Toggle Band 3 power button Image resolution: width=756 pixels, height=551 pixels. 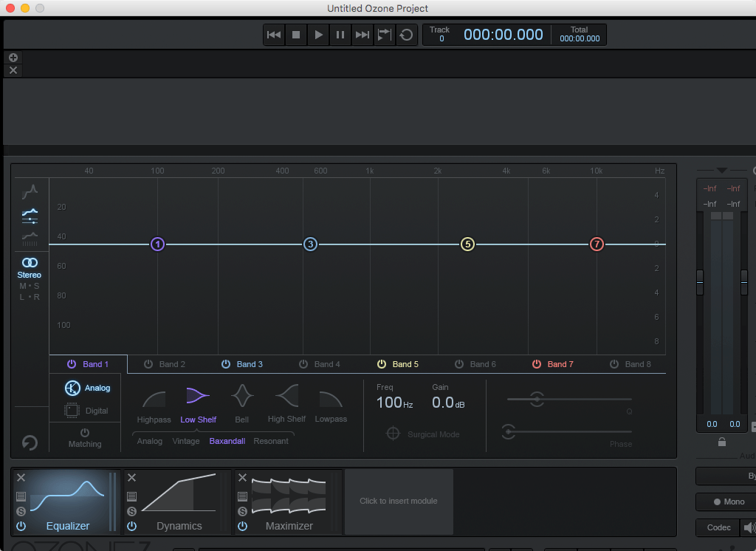[x=226, y=364]
